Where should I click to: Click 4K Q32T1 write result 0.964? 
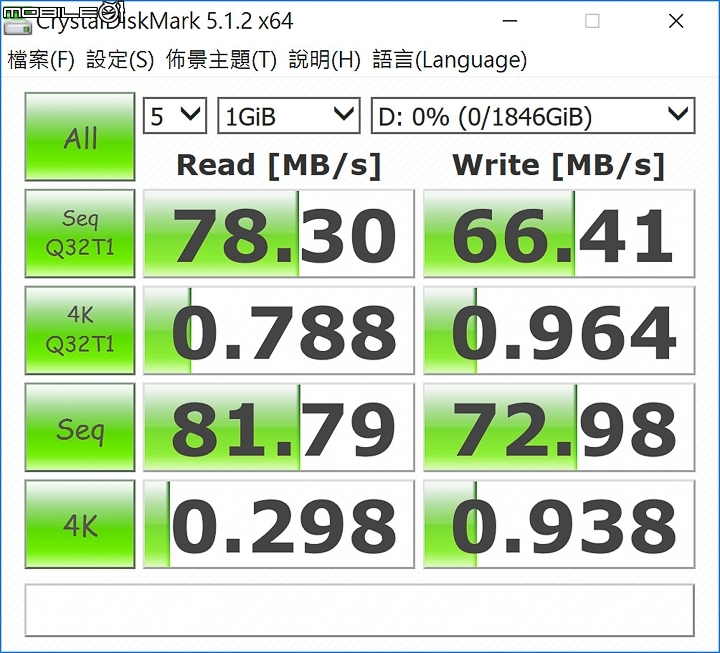click(559, 331)
